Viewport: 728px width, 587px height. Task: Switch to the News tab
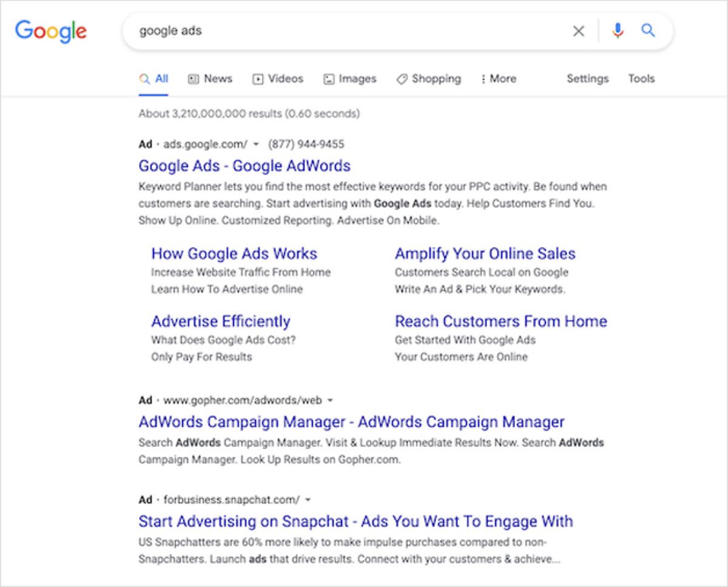pyautogui.click(x=210, y=78)
